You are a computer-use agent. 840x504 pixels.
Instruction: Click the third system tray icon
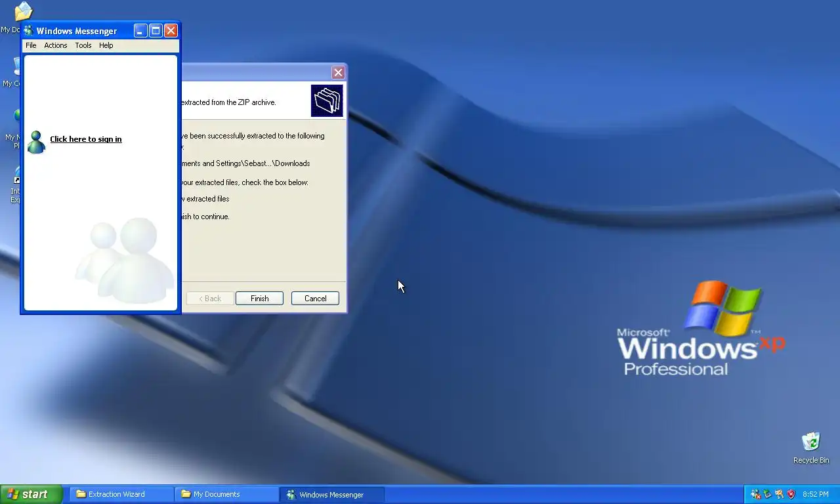(779, 494)
